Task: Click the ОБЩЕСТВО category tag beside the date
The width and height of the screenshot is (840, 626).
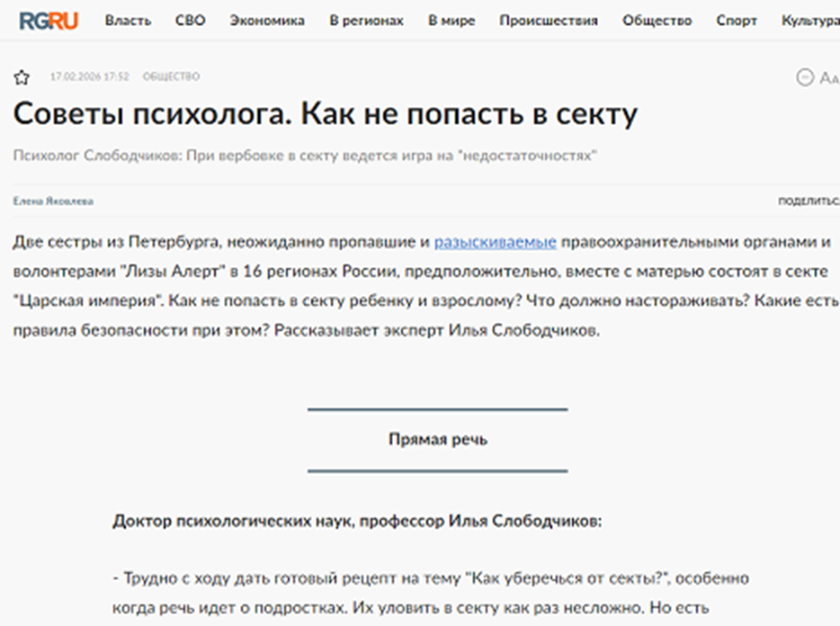Action: pyautogui.click(x=171, y=77)
